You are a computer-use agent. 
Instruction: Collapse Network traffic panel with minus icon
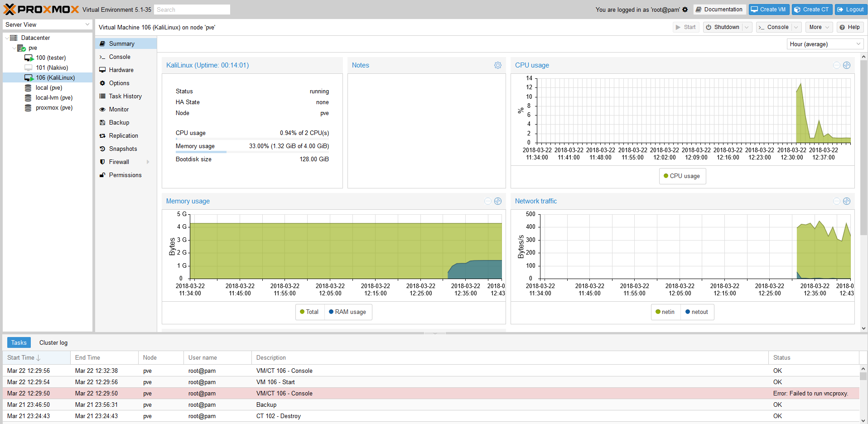[x=837, y=201]
